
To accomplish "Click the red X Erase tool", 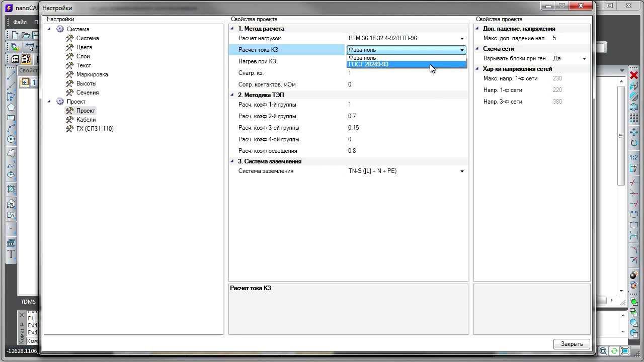I will coord(634,75).
